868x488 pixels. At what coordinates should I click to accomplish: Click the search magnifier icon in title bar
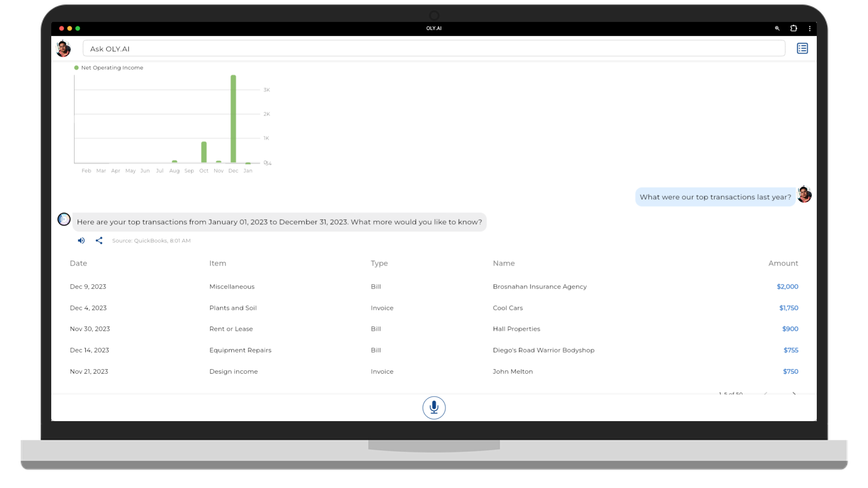pyautogui.click(x=777, y=29)
